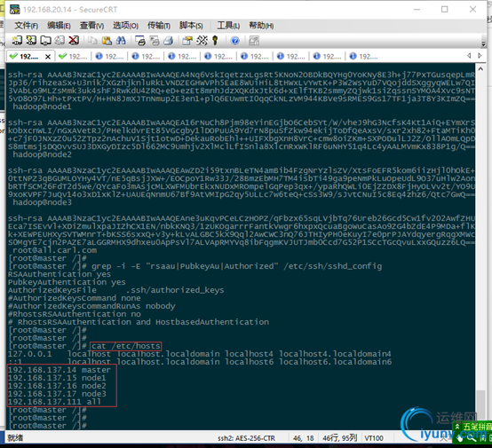Open the 文件(F) menu
Screen dimensions: 492x448
pyautogui.click(x=27, y=26)
